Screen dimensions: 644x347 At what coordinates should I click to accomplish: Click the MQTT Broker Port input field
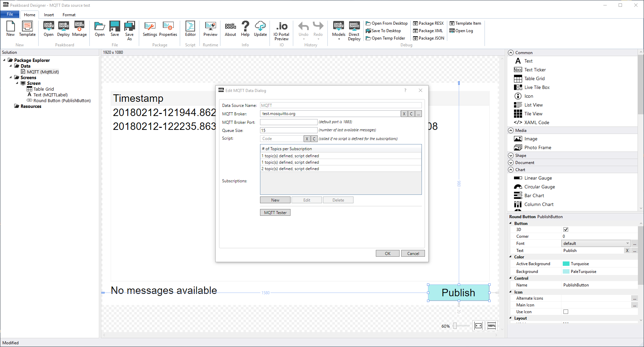click(288, 122)
